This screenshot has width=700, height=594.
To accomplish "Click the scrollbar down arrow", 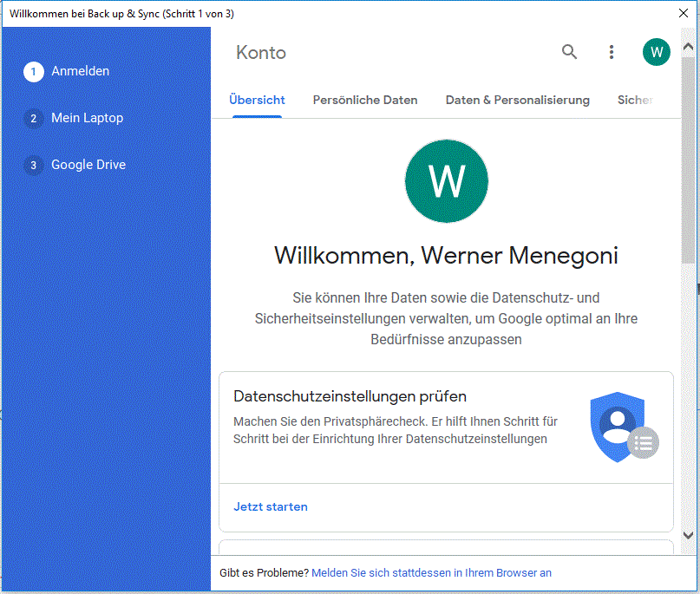I will click(x=688, y=535).
